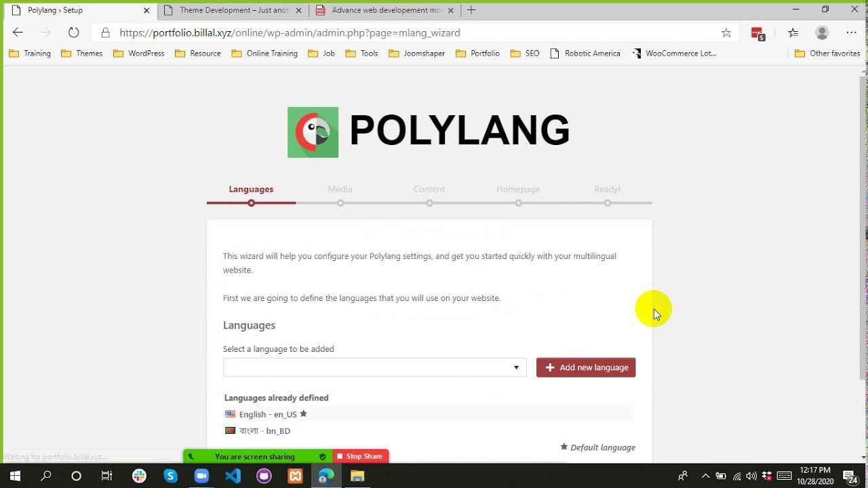Viewport: 868px width, 488px height.
Task: Launch Visual Studio Code from the taskbar
Action: pyautogui.click(x=233, y=476)
